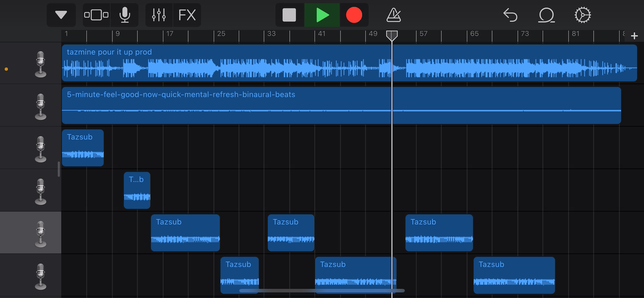Viewport: 644px width, 298px height.
Task: Tap bar 73 on the ruler
Action: 525,34
